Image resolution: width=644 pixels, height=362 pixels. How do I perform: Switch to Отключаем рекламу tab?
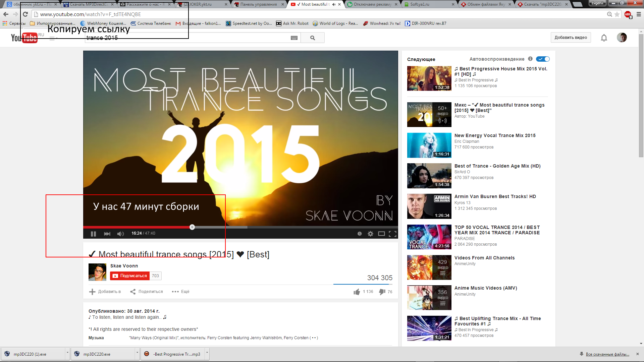pos(372,4)
